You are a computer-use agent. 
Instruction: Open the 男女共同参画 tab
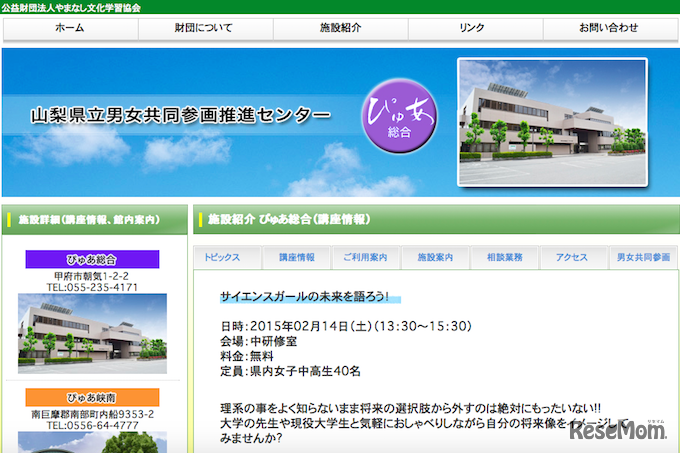pos(644,257)
